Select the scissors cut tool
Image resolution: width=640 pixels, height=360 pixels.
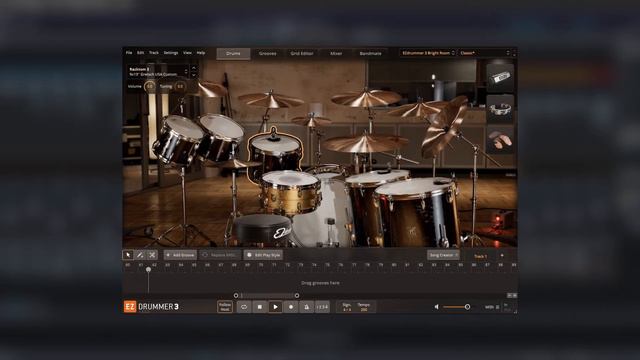pyautogui.click(x=152, y=255)
